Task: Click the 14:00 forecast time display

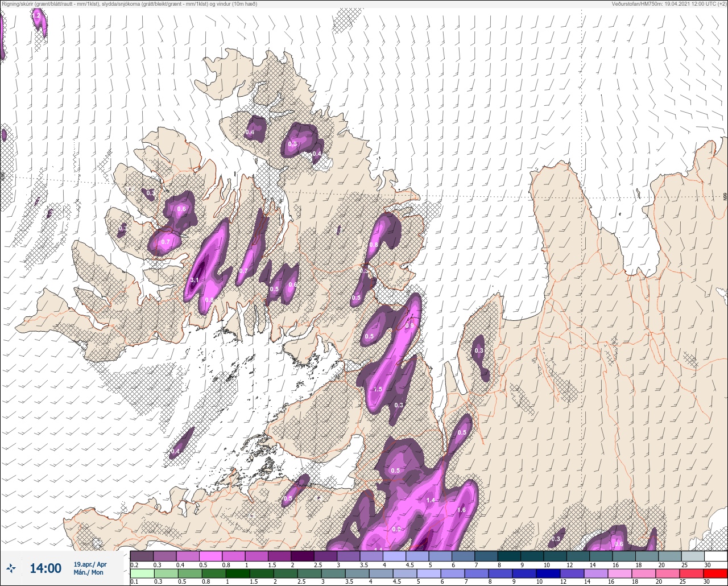Action: 45,568
